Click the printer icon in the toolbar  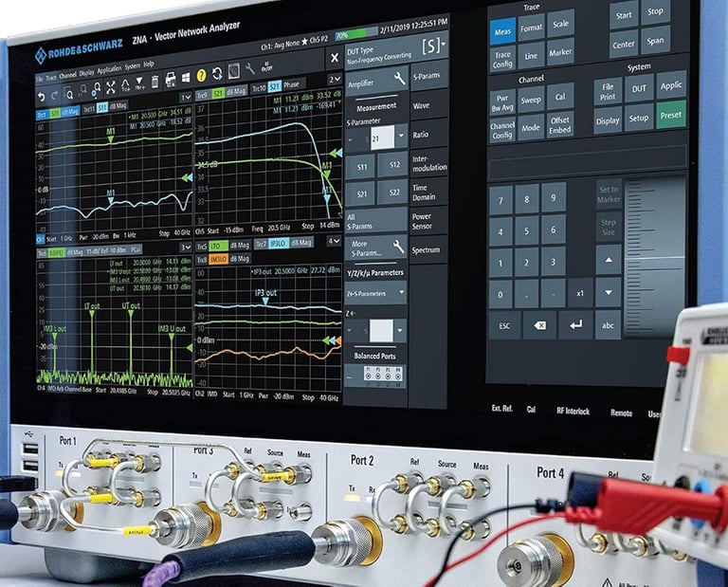[171, 80]
